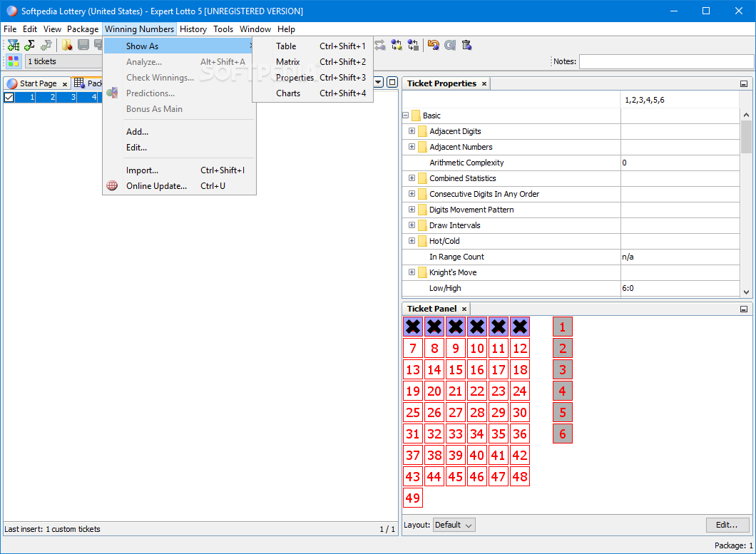The height and width of the screenshot is (554, 756).
Task: Choose Matrix in the Show As submenu
Action: [x=313, y=62]
